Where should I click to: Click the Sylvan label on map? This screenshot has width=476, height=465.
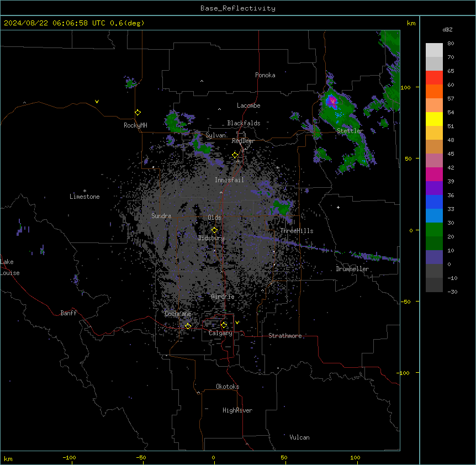(x=215, y=135)
